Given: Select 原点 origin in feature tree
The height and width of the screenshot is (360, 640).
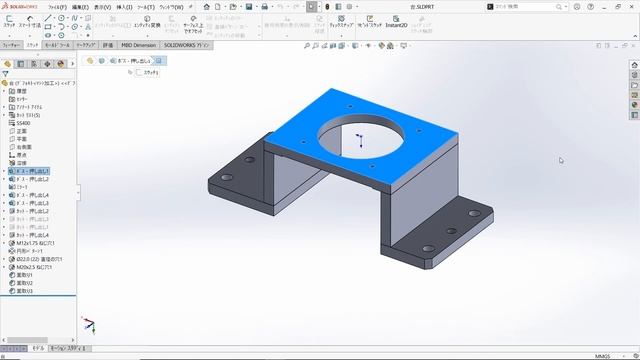Looking at the screenshot, I should coord(18,155).
